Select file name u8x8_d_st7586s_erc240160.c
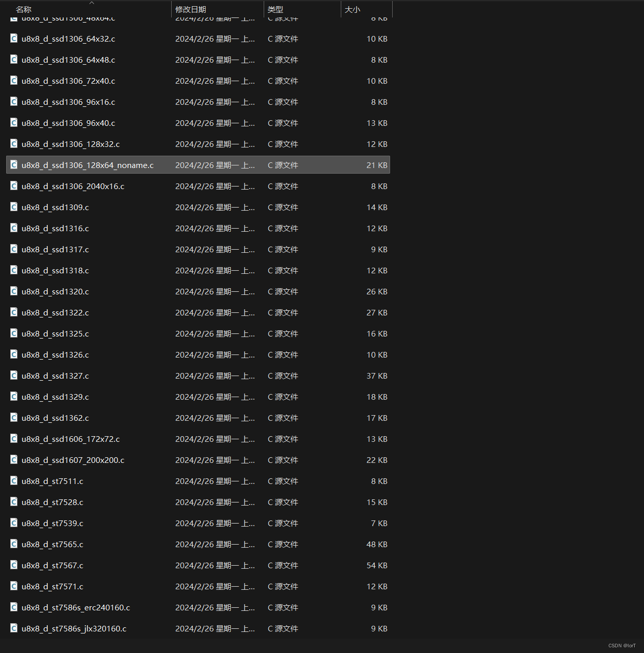Viewport: 644px width, 653px height. (76, 607)
